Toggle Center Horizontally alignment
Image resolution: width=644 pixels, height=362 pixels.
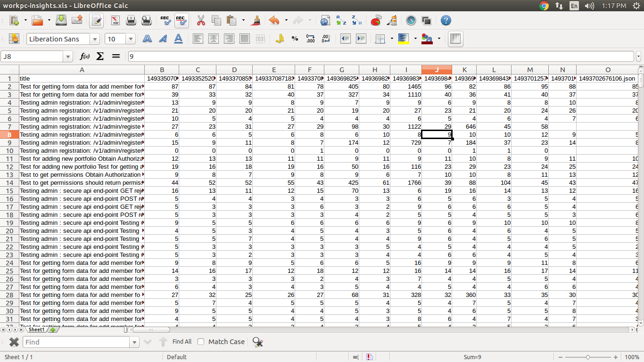(214, 39)
